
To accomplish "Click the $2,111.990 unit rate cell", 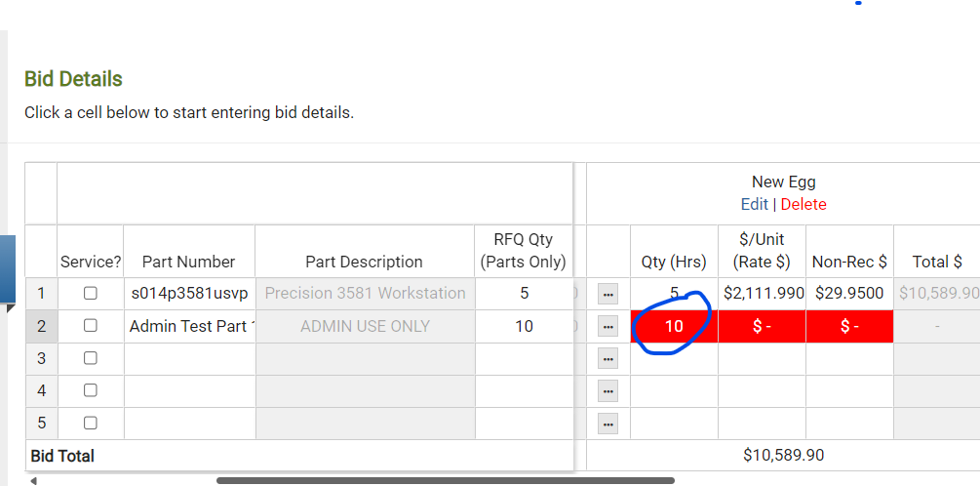I will point(763,293).
